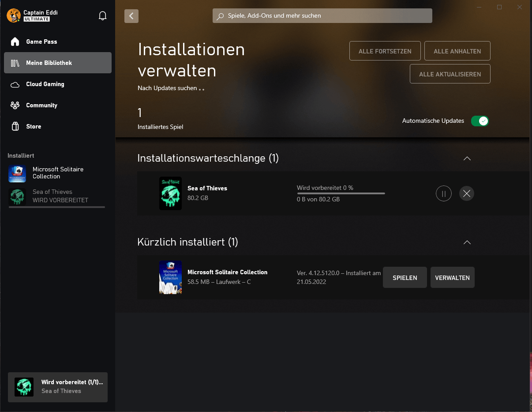Open the Community section
532x412 pixels.
(58, 105)
